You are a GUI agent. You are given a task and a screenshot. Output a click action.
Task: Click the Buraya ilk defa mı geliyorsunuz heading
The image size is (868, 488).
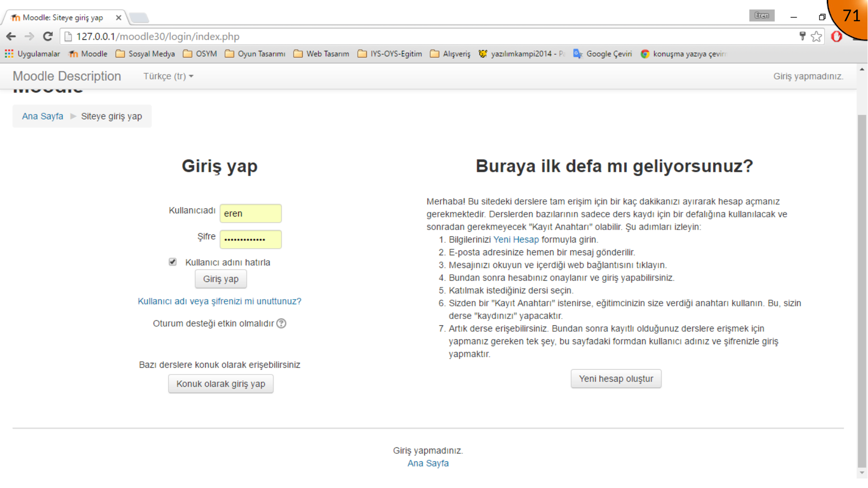coord(614,166)
